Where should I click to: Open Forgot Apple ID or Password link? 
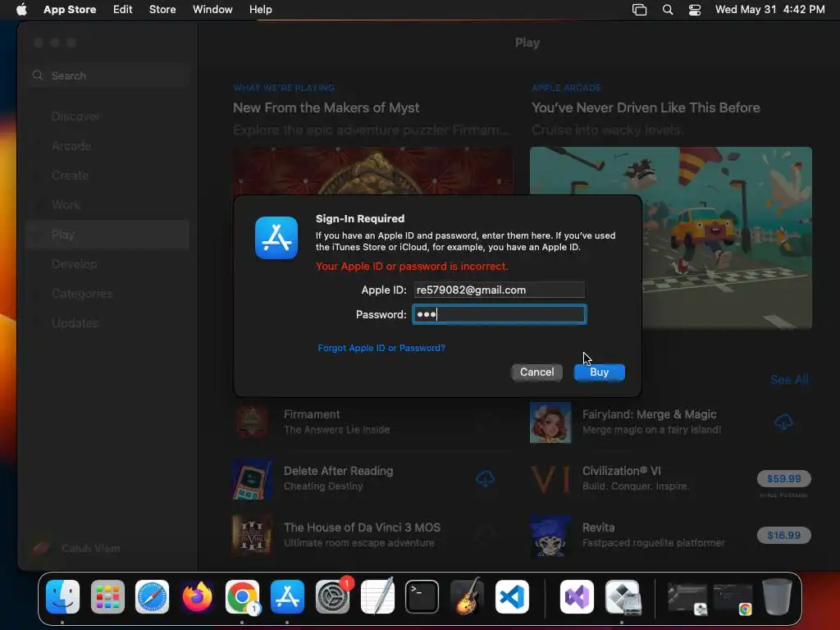click(x=381, y=348)
